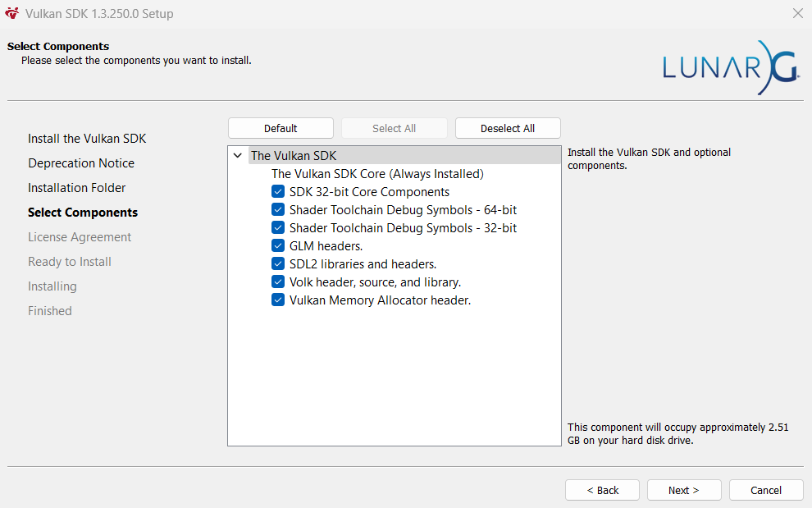Collapse The Vulkan SDK tree node
812x508 pixels.
click(x=238, y=156)
